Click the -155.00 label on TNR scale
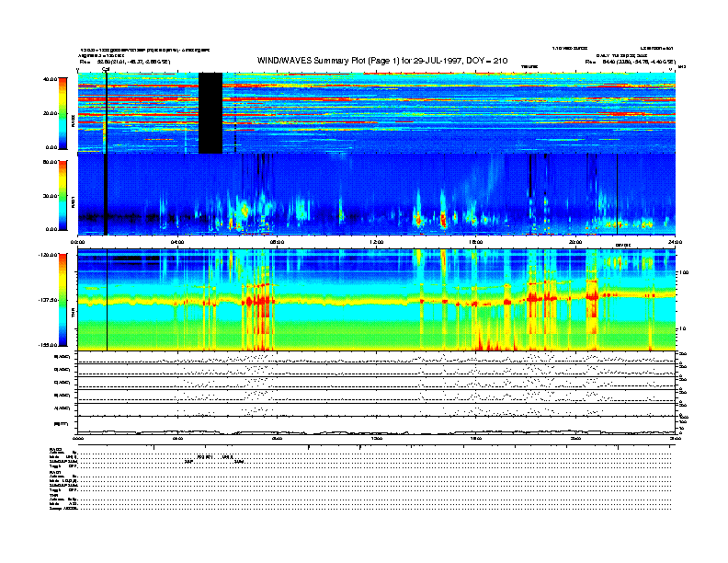This screenshot has height=563, width=728. click(48, 345)
